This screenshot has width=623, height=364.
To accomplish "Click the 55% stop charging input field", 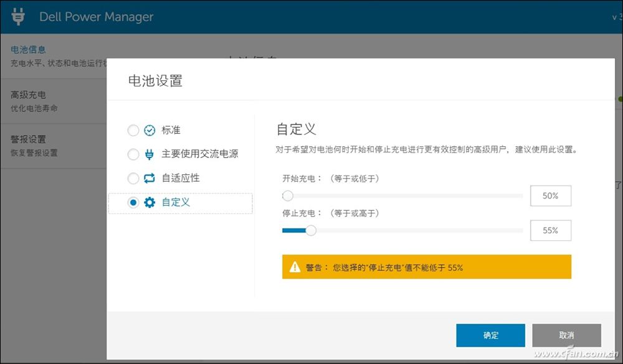I will tap(550, 230).
